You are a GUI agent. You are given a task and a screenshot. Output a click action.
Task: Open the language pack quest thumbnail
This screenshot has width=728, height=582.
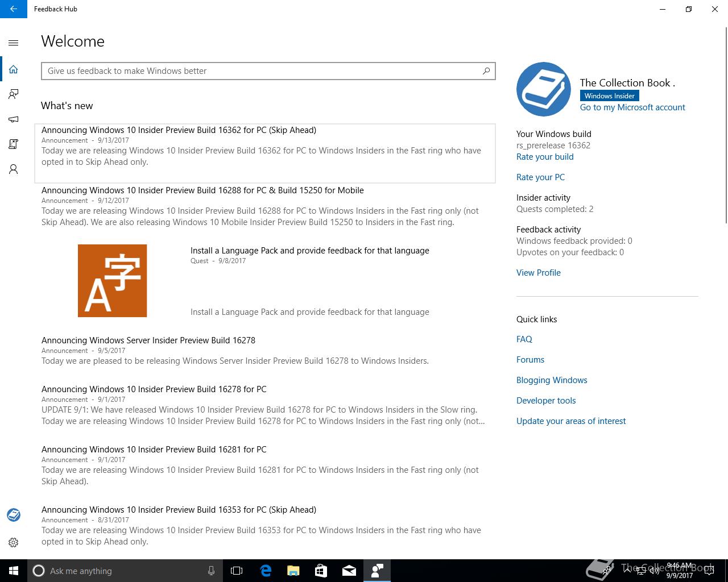pos(112,281)
